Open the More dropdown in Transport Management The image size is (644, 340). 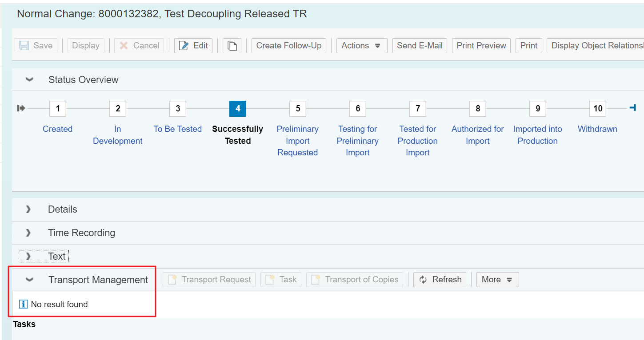point(497,280)
